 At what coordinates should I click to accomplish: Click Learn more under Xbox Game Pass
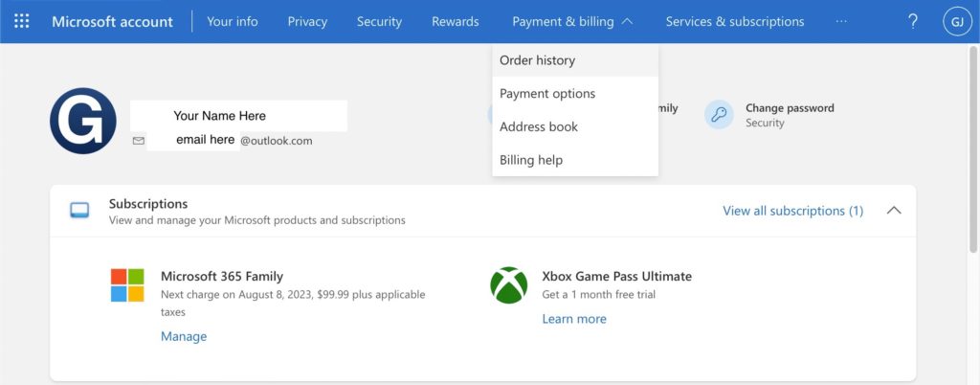[574, 319]
